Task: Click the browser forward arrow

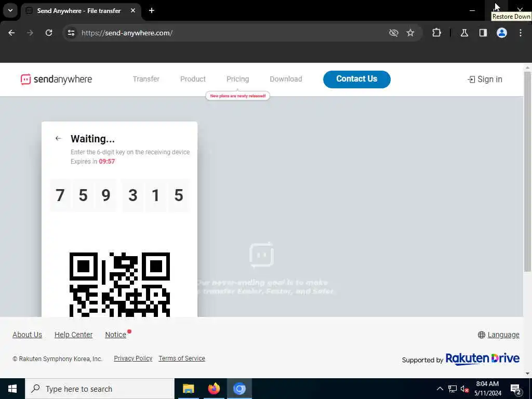Action: 30,33
